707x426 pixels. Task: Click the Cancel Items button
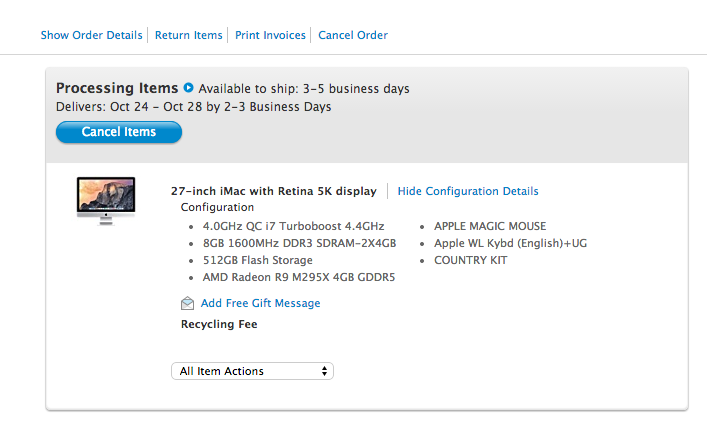pyautogui.click(x=119, y=132)
